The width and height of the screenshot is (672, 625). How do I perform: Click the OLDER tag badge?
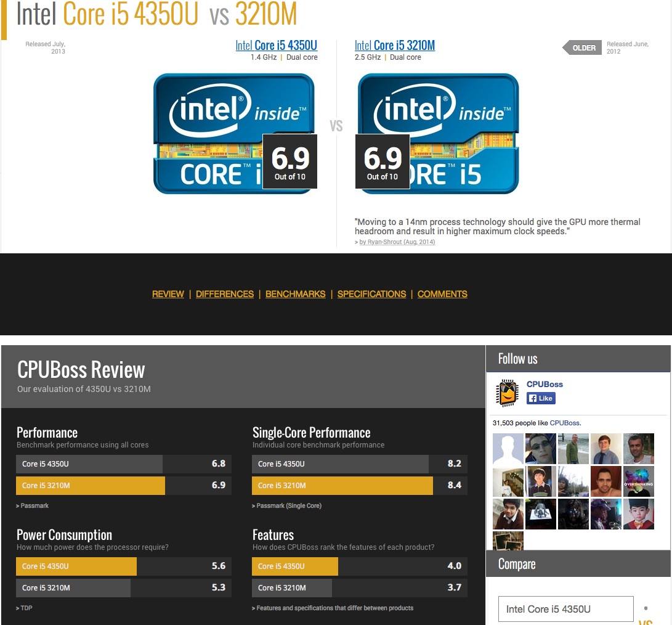point(582,47)
